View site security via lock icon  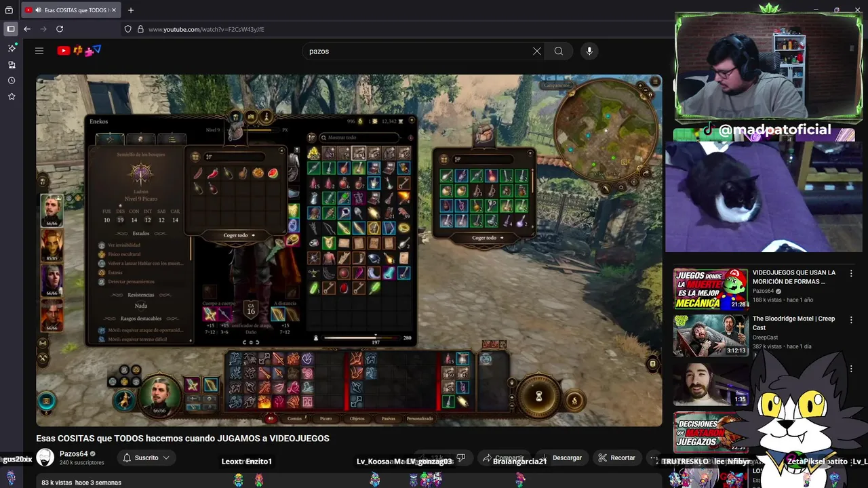[140, 29]
